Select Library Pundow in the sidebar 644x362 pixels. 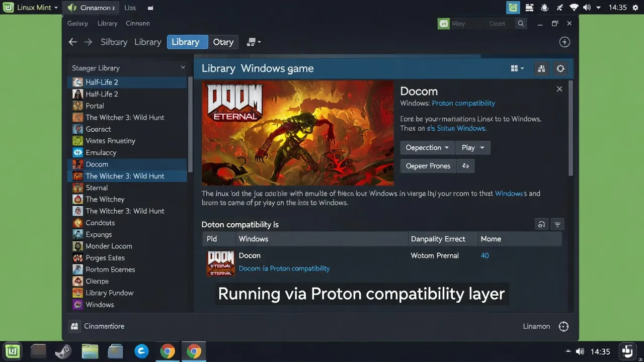127,293
